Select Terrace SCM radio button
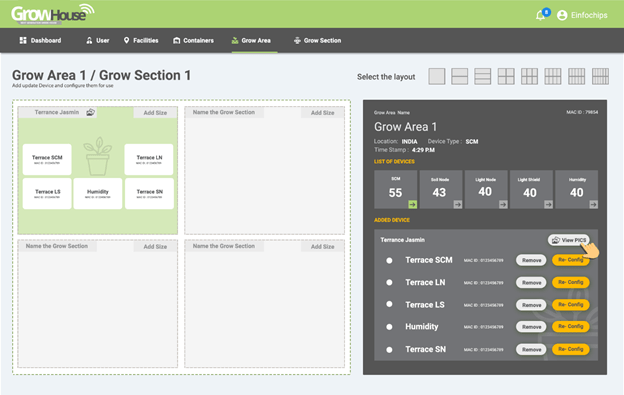The height and width of the screenshot is (395, 624). click(x=389, y=261)
